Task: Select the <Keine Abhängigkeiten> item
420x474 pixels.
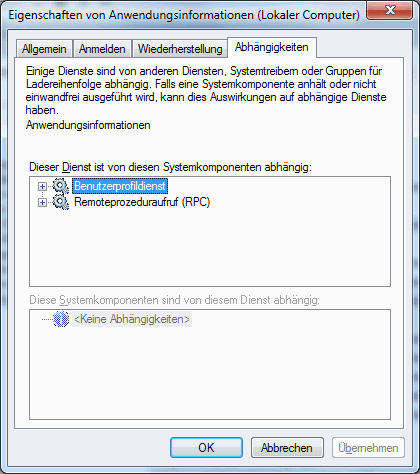Action: coord(132,319)
